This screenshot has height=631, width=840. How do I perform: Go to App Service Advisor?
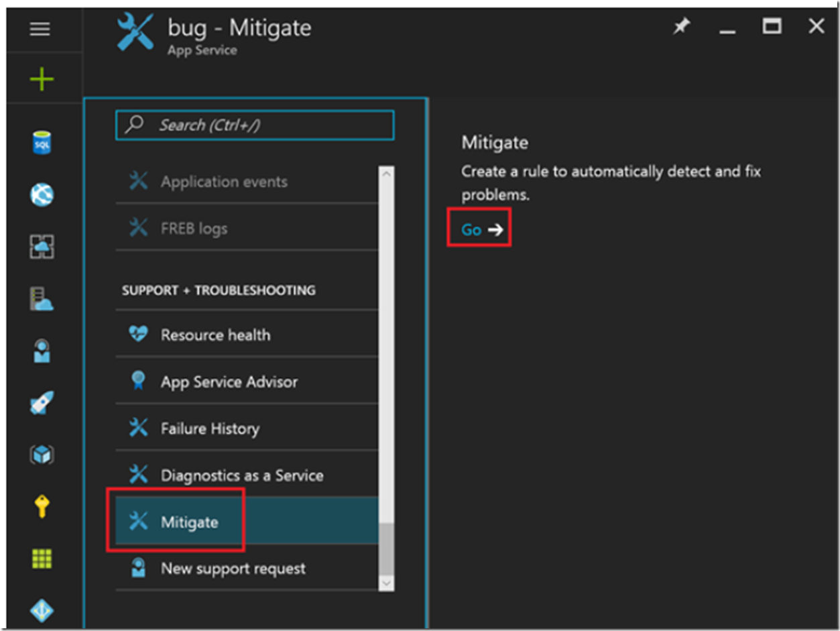[247, 381]
